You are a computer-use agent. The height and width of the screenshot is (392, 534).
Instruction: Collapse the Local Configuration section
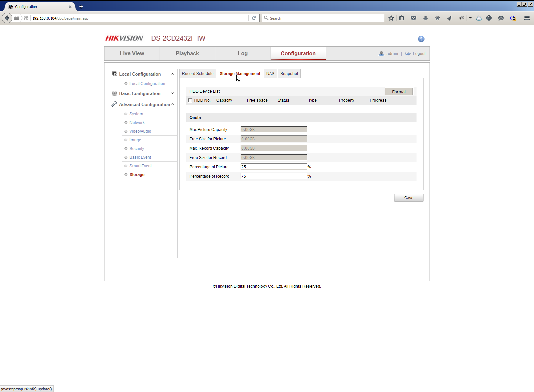tap(173, 74)
